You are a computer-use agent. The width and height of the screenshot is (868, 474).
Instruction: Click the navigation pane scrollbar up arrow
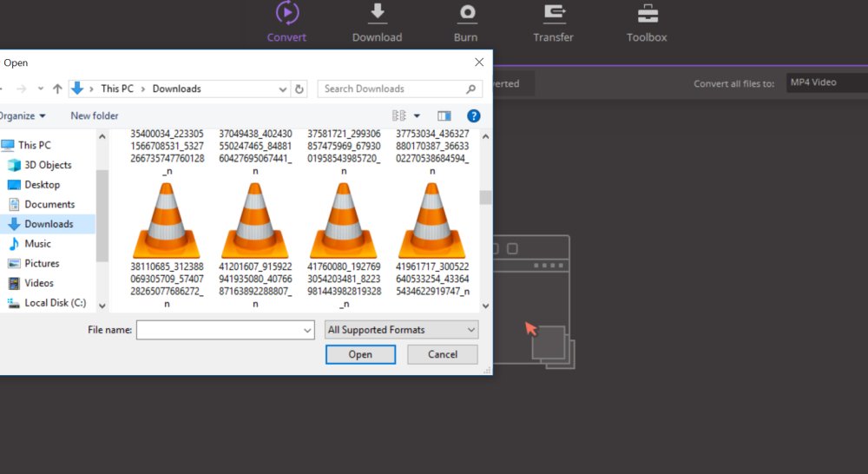point(102,136)
